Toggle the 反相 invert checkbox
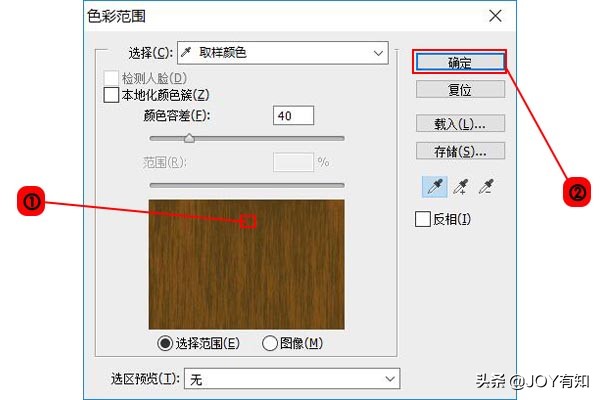Viewport: 600px width, 400px height. click(x=423, y=219)
